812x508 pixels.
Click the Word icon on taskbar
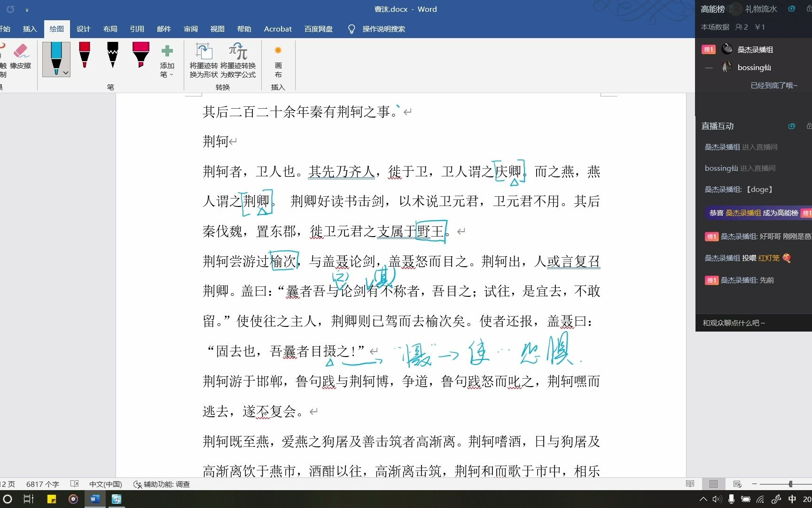pos(95,499)
